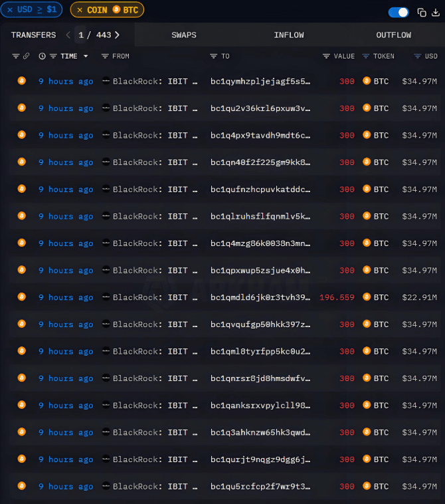The image size is (445, 504).
Task: Open address bc1qurjt9nqgz9dgg6j…
Action: click(260, 459)
